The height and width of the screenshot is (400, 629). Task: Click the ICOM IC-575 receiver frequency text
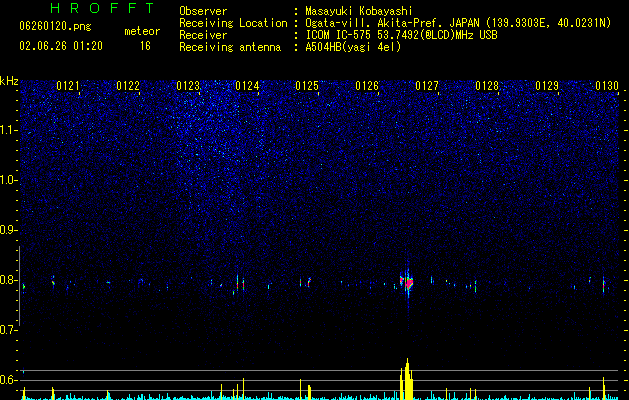pos(401,35)
